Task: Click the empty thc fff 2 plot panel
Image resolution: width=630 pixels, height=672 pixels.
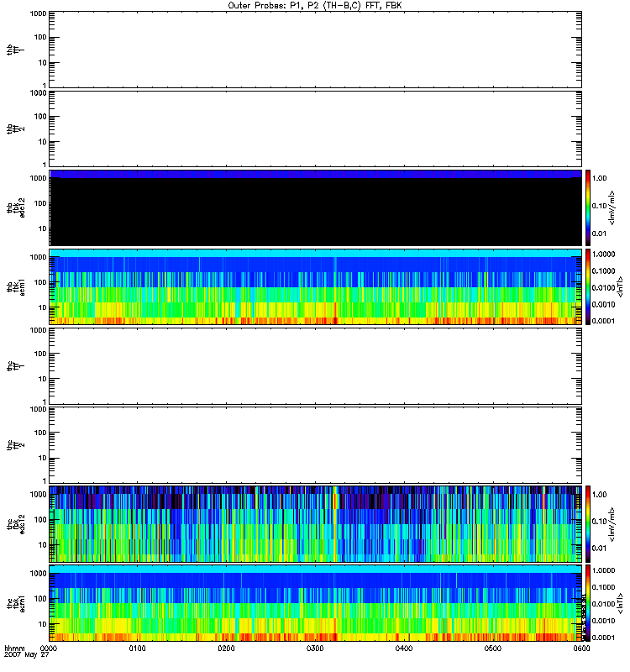Action: tap(316, 445)
